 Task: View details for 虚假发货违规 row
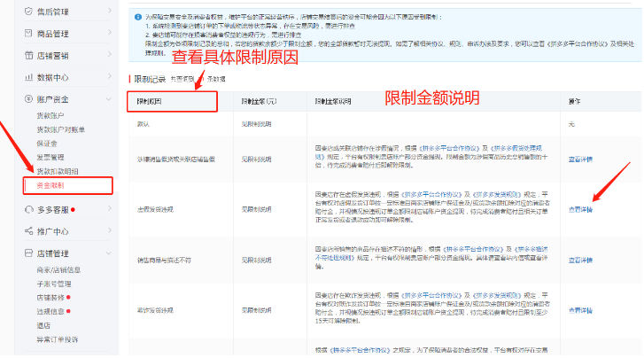(x=580, y=210)
